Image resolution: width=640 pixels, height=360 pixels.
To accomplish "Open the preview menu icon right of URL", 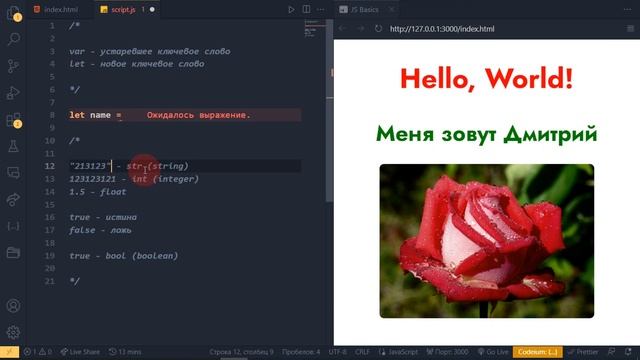I will coord(630,29).
